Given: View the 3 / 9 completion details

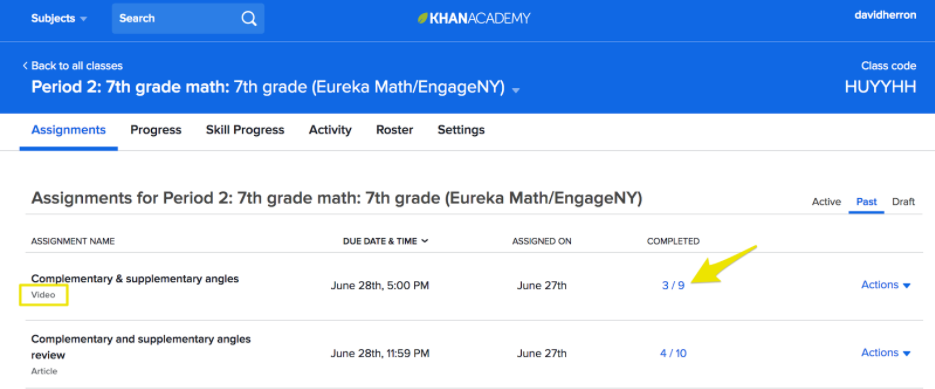Looking at the screenshot, I should click(673, 285).
